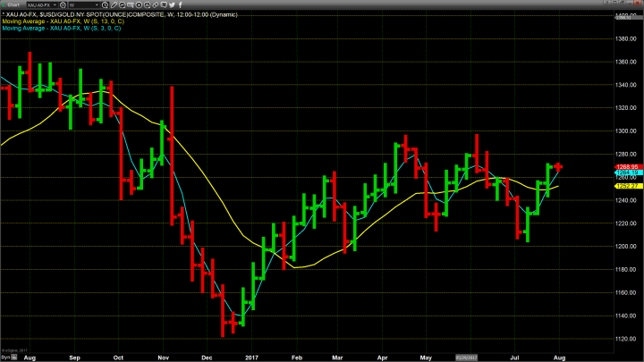Click the cyan moving average price tag

[x=626, y=173]
